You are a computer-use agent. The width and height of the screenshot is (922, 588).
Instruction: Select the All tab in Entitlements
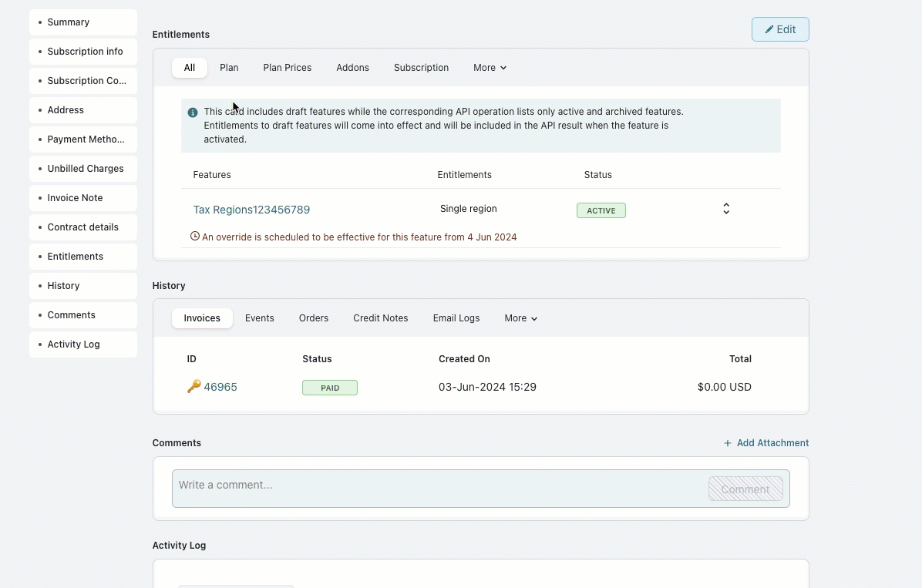[190, 68]
